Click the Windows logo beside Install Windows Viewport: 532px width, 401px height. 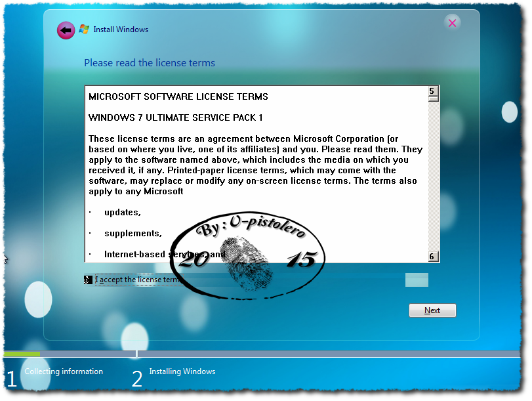point(83,30)
